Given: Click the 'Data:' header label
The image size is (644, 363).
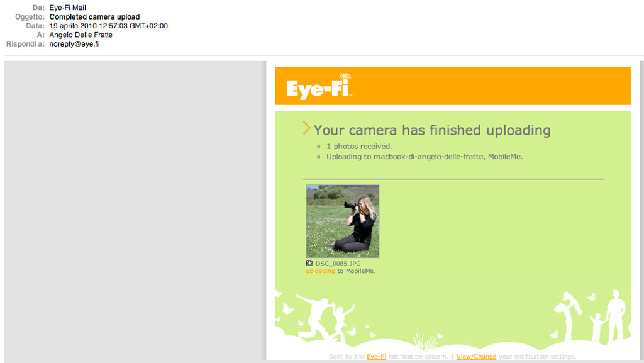Looking at the screenshot, I should pos(35,26).
